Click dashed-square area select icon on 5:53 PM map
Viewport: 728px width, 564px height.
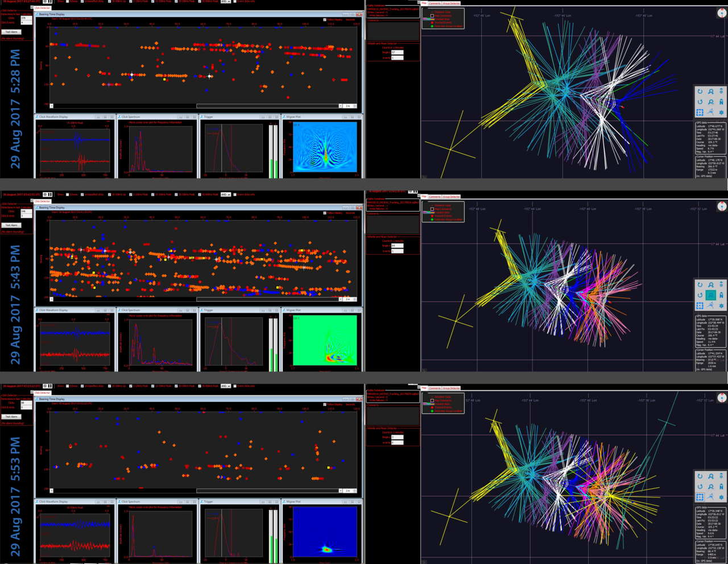(x=700, y=497)
